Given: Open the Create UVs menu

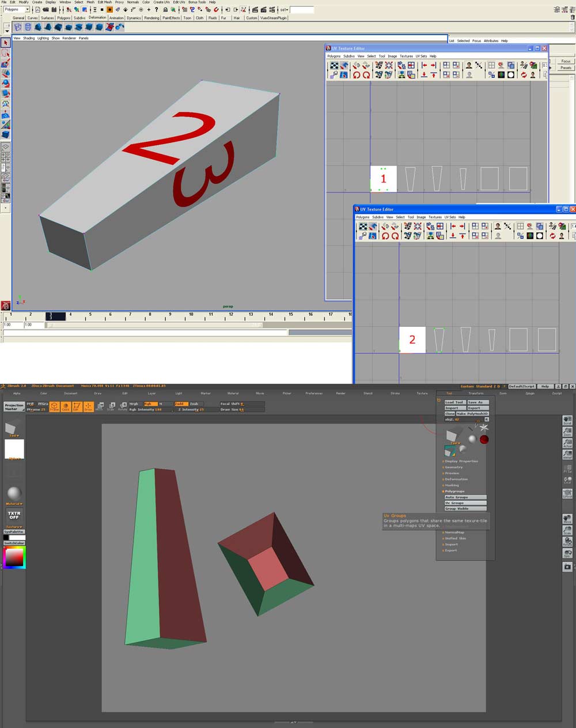Looking at the screenshot, I should click(161, 2).
